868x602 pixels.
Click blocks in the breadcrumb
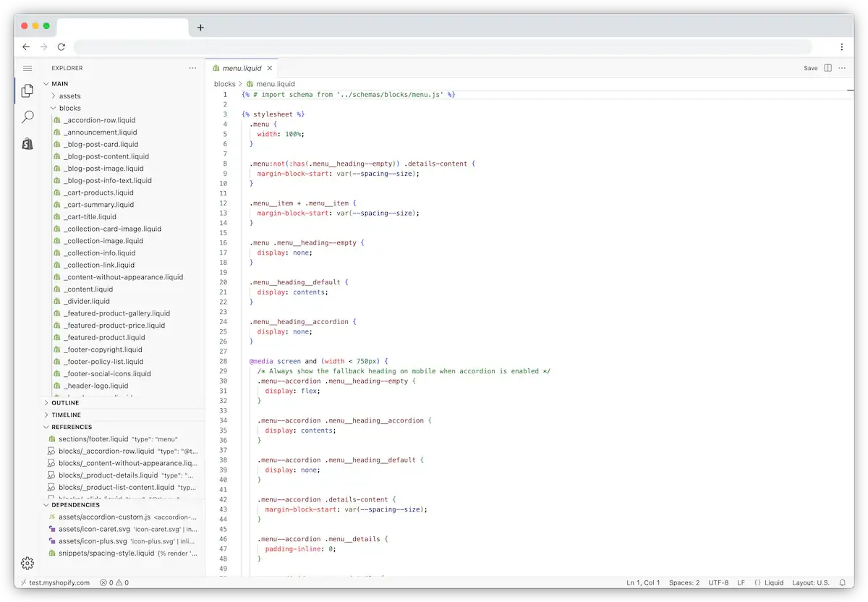coord(225,84)
